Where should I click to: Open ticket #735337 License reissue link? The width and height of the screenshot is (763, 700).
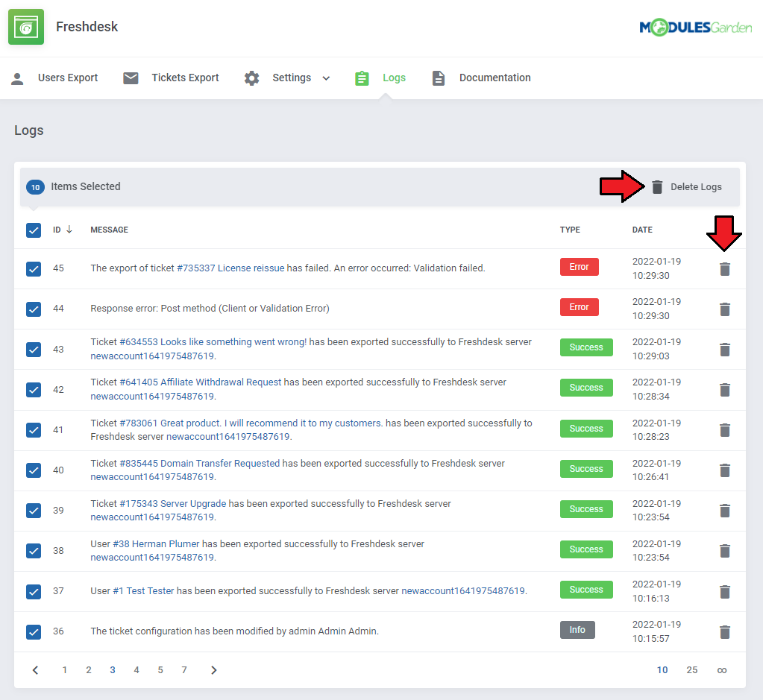click(230, 268)
